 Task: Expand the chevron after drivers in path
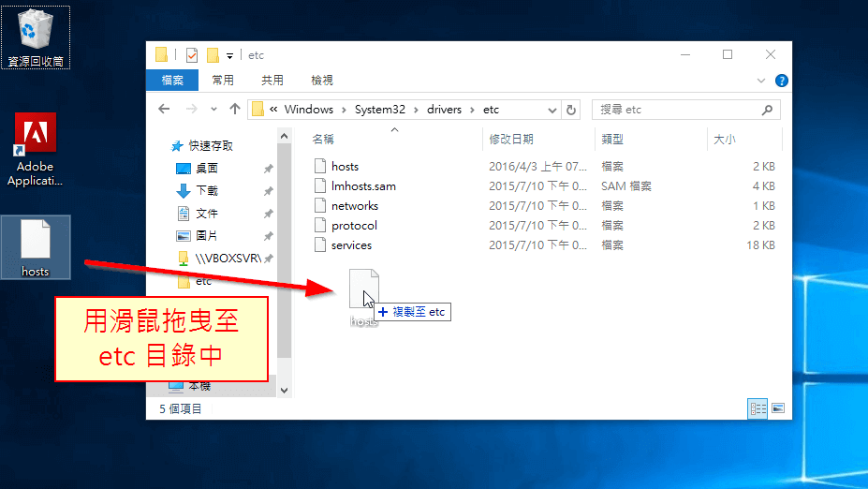(472, 110)
